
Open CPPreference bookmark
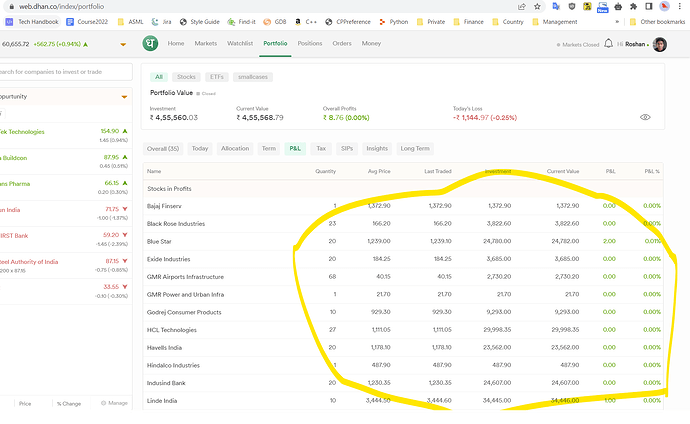[348, 22]
